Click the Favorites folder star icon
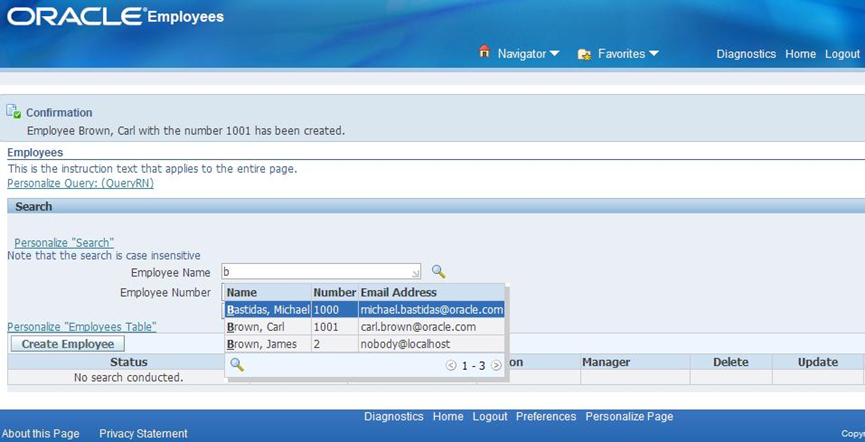This screenshot has width=865, height=442. coord(584,54)
